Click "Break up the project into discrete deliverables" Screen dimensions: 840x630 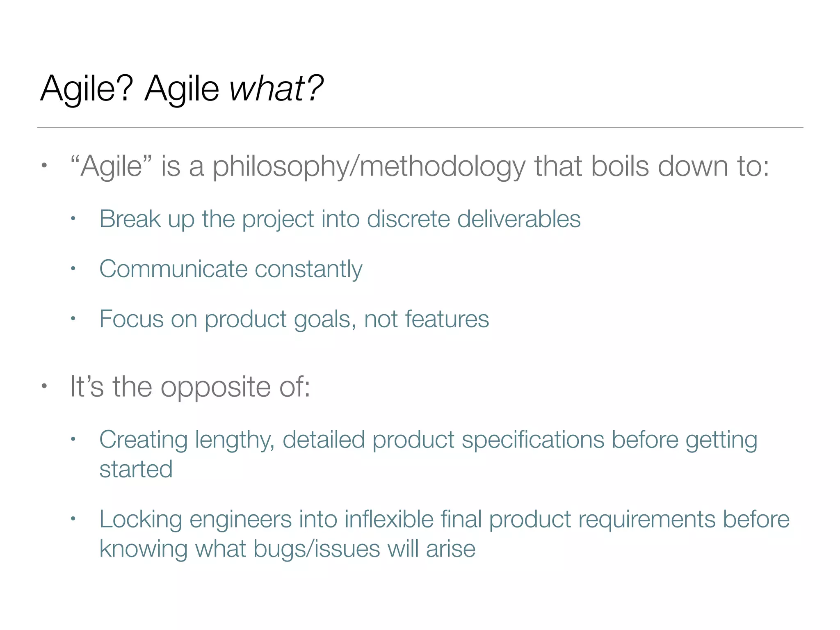point(340,219)
